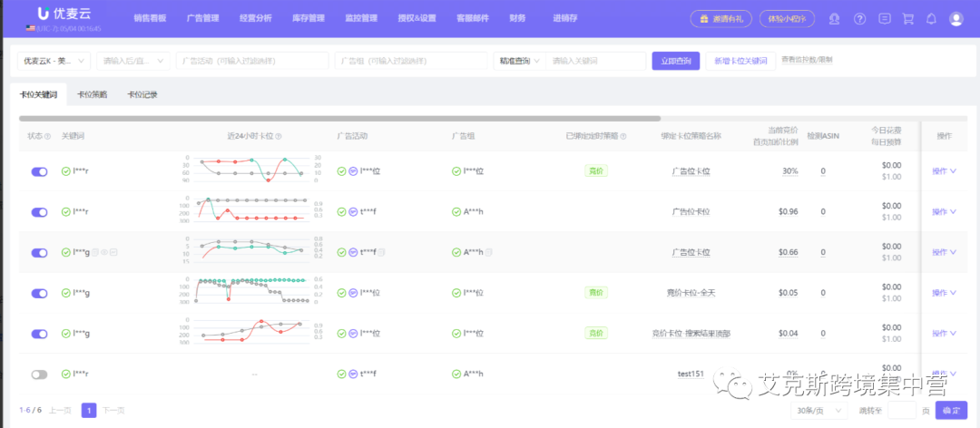Copy ad group A***h in the $0.66 row
Screen dimensions: 980x428
pyautogui.click(x=489, y=252)
